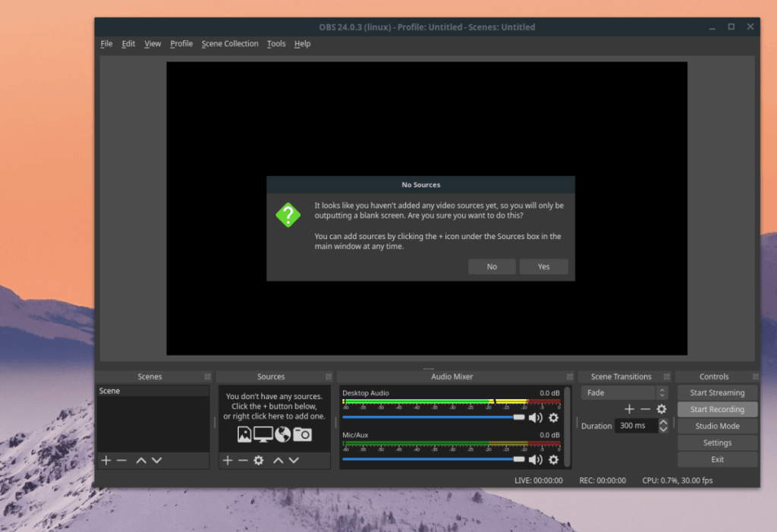Add a new scene transition with the plus icon

(x=629, y=408)
